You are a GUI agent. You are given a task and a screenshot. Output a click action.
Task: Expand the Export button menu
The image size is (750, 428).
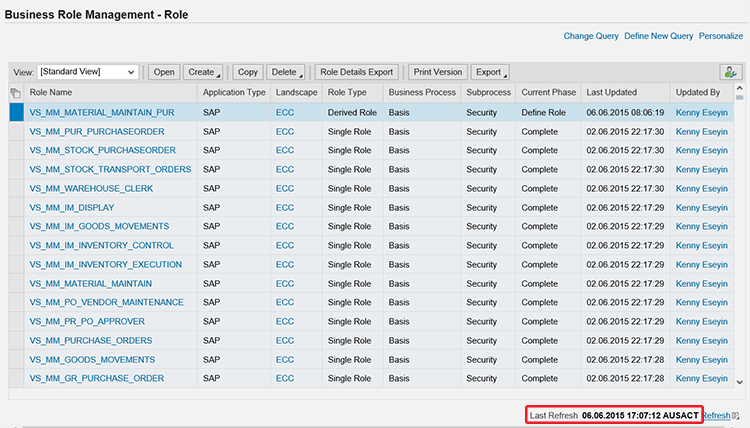[x=489, y=72]
